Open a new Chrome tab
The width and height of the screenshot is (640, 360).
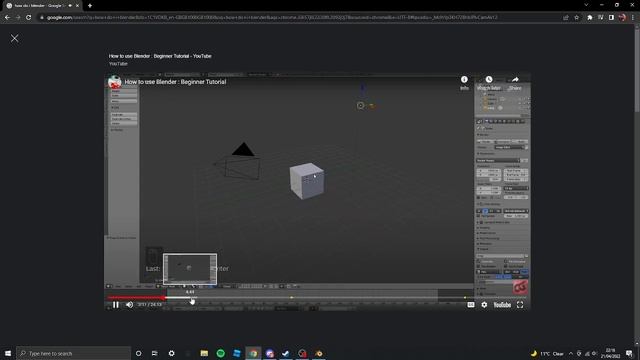click(90, 6)
